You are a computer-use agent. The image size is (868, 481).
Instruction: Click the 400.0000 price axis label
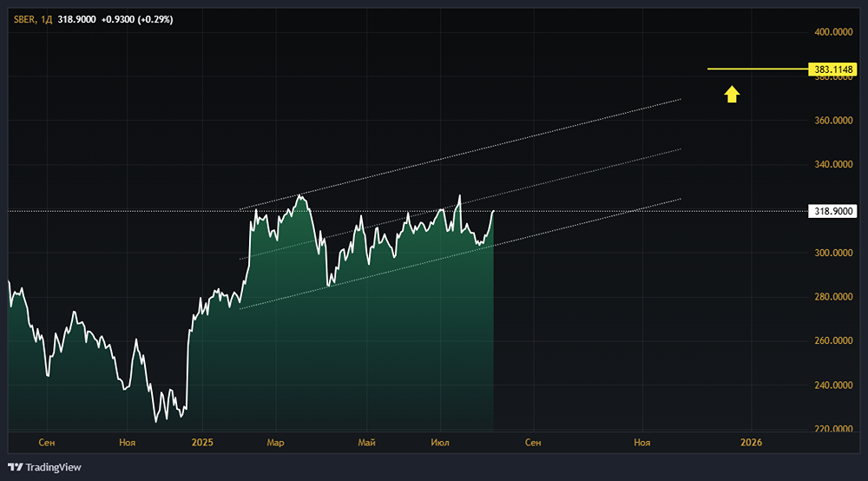pyautogui.click(x=833, y=32)
